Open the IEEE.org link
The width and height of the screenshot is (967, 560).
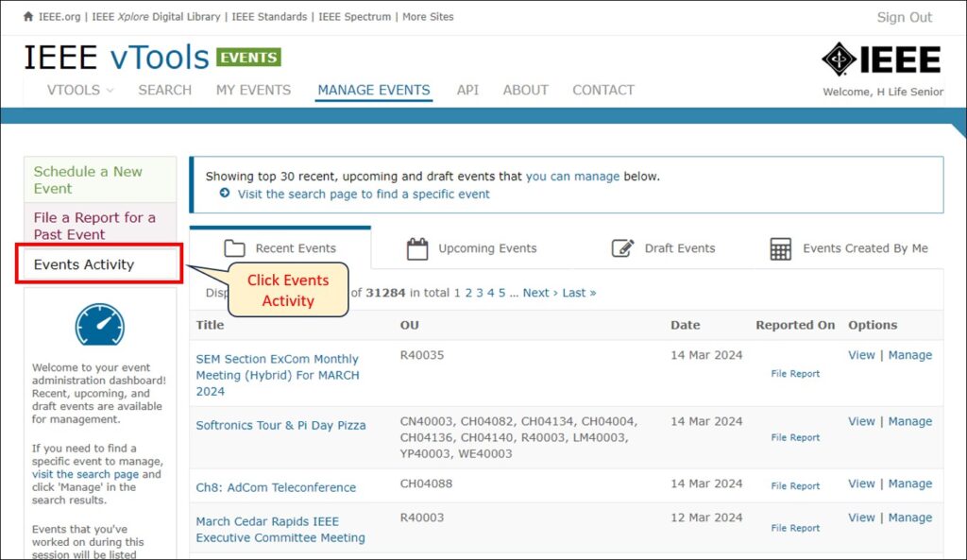pyautogui.click(x=59, y=17)
